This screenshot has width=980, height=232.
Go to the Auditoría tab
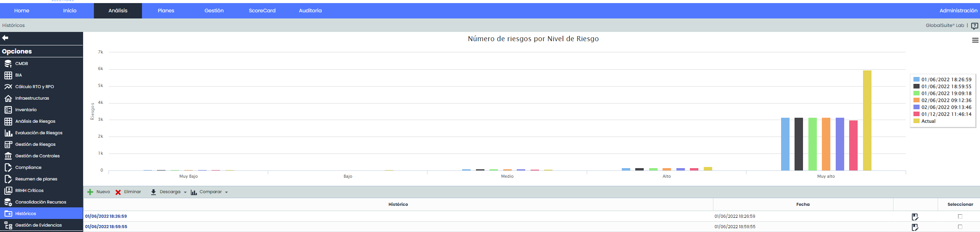310,11
